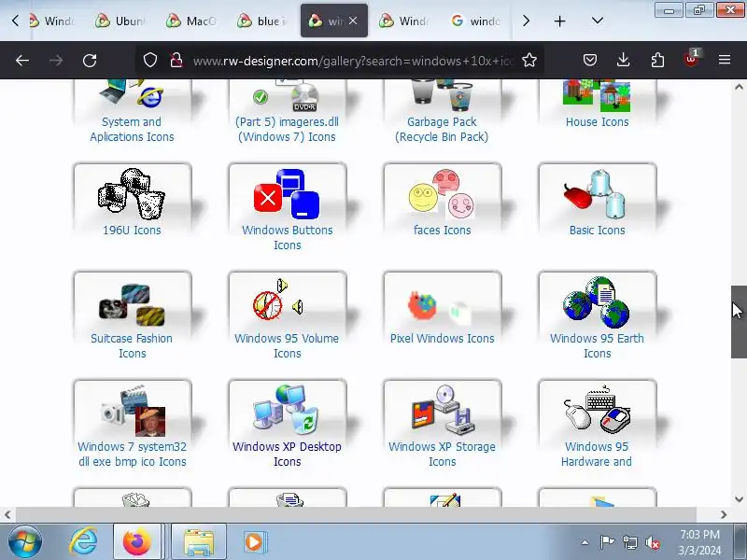Click the muted volume speaker tray icon

pos(652,542)
